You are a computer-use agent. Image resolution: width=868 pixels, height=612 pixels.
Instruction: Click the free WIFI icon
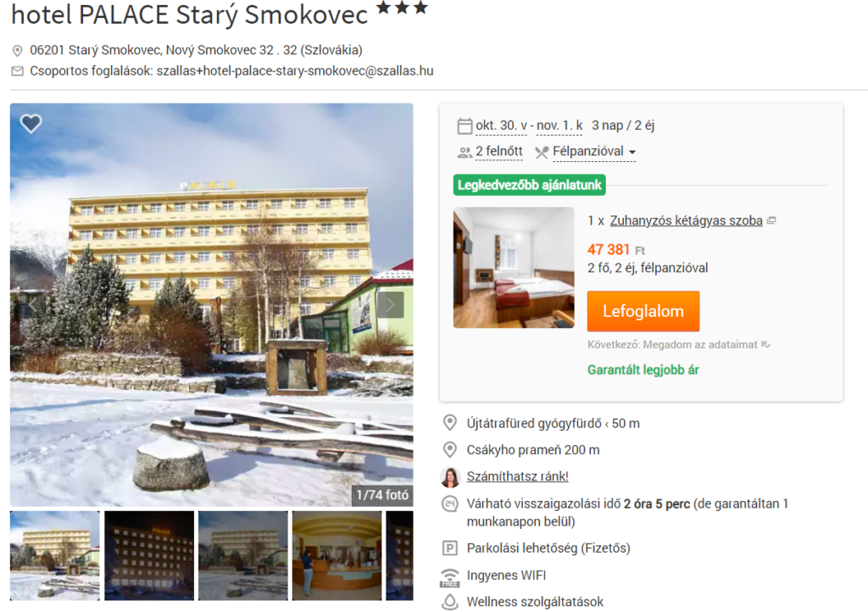[449, 577]
